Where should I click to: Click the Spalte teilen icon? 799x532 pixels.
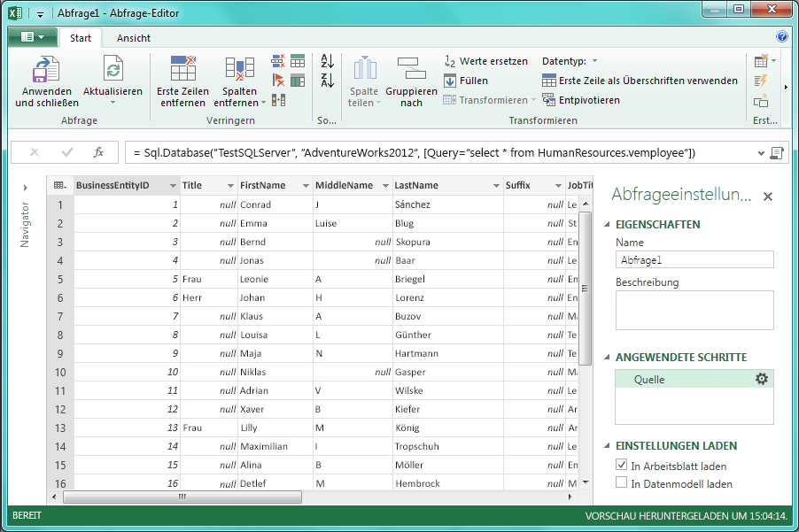point(364,68)
